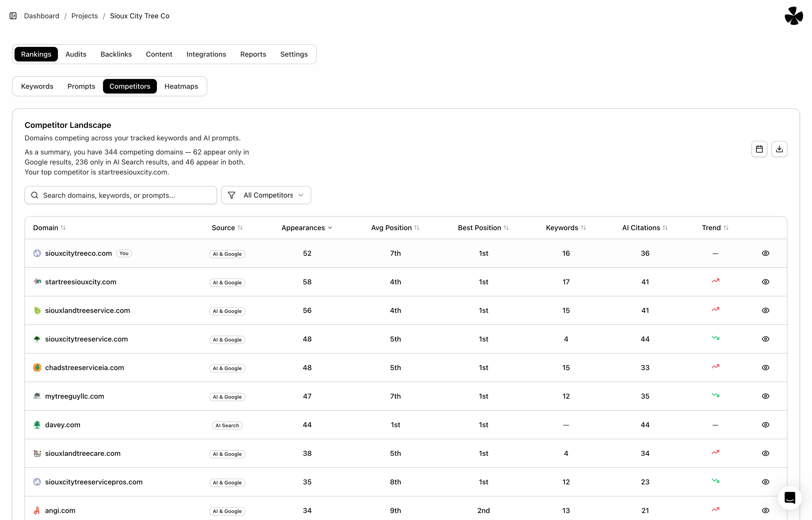Open the Integrations tab
The image size is (812, 520).
[206, 54]
